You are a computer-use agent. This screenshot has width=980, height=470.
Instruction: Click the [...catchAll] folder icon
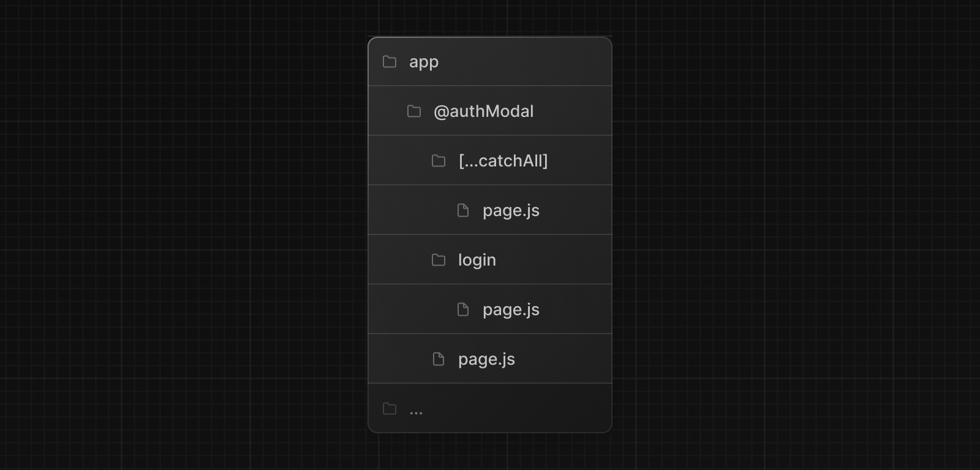[439, 161]
